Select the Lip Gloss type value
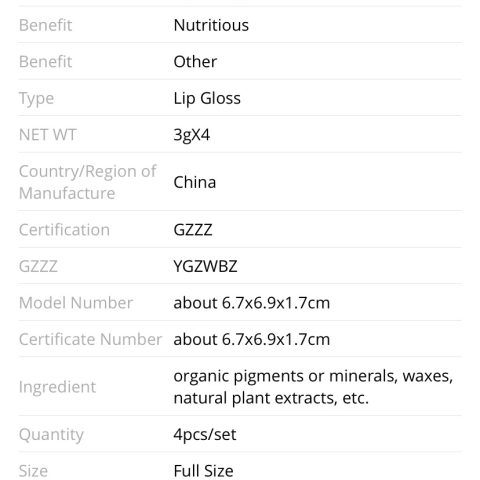Viewport: 480px width, 480px height. pos(207,99)
